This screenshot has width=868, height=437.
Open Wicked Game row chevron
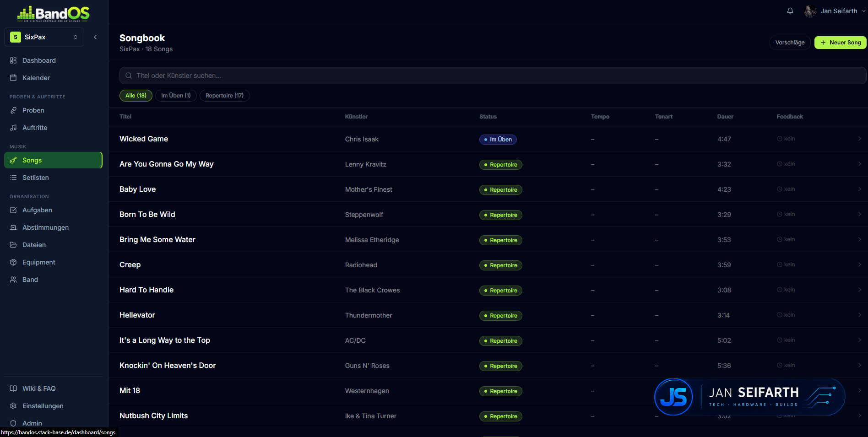[859, 139]
